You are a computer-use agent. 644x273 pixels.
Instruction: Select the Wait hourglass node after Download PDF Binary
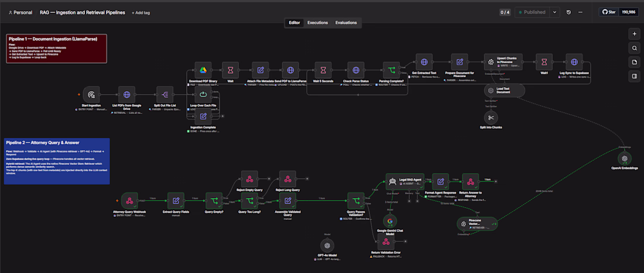(x=231, y=71)
